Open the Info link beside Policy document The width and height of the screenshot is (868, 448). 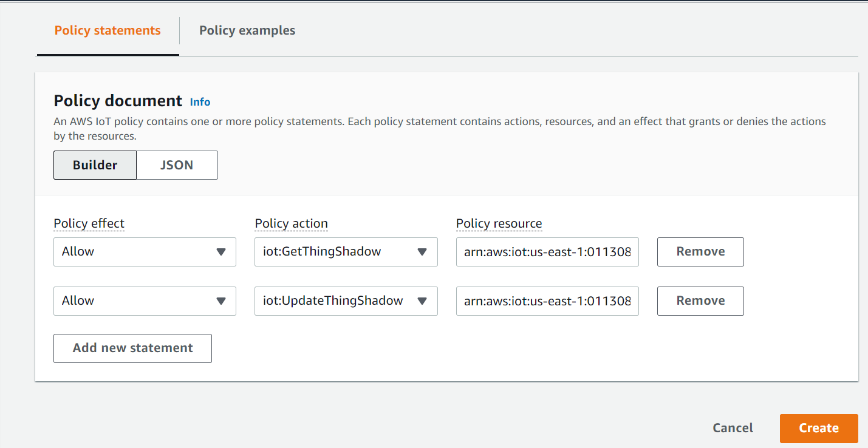(x=200, y=102)
